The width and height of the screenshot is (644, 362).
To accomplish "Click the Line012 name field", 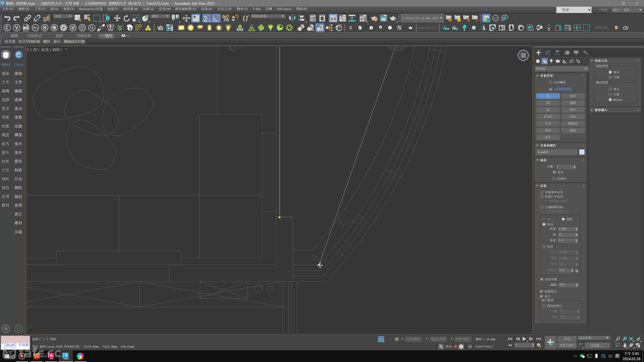I will (557, 152).
